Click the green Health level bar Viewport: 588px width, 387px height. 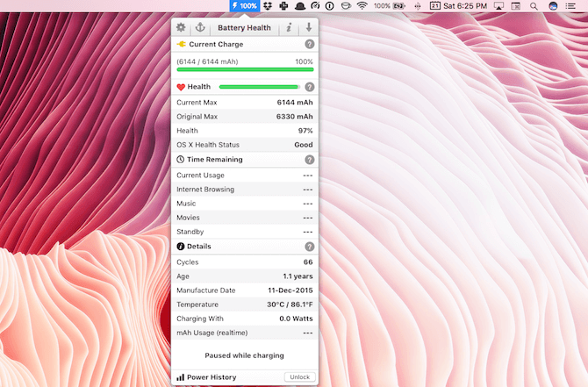pos(259,87)
